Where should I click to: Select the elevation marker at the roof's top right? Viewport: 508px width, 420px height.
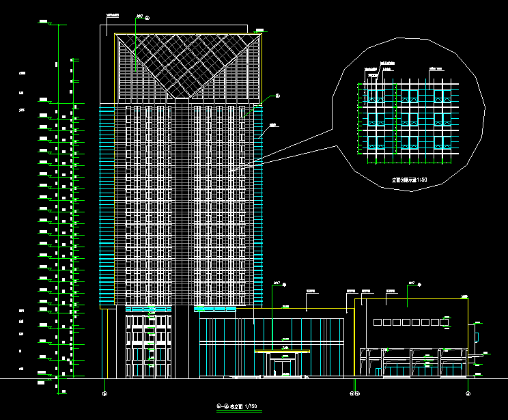[x=259, y=29]
